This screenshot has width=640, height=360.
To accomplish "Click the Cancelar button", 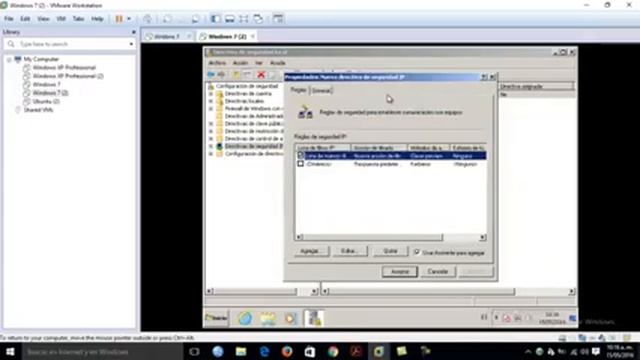I will [438, 272].
